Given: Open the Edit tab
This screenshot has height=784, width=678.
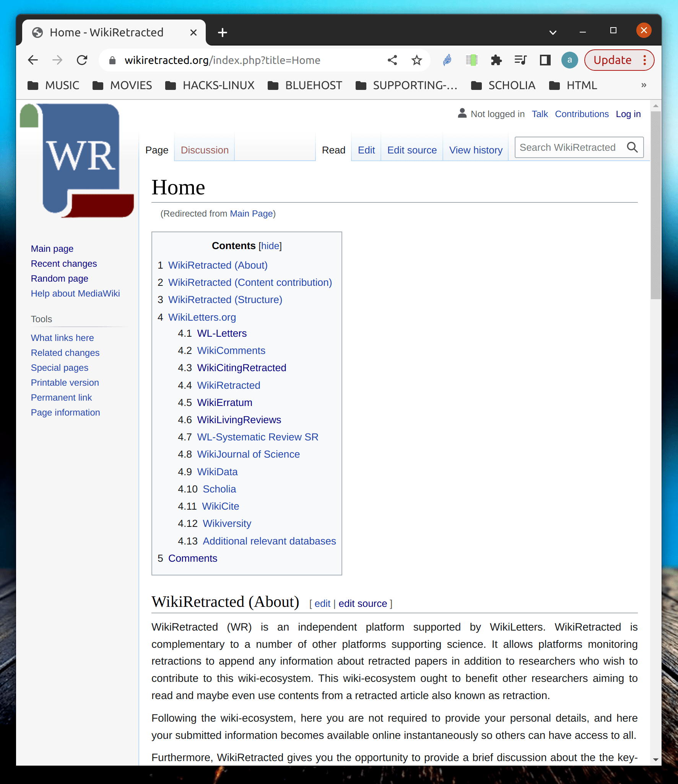Looking at the screenshot, I should click(366, 150).
